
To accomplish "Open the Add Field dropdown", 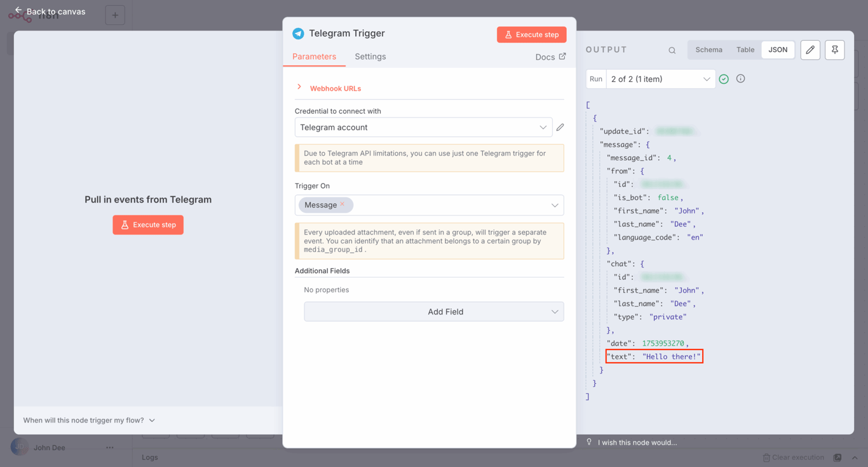I will pos(434,311).
